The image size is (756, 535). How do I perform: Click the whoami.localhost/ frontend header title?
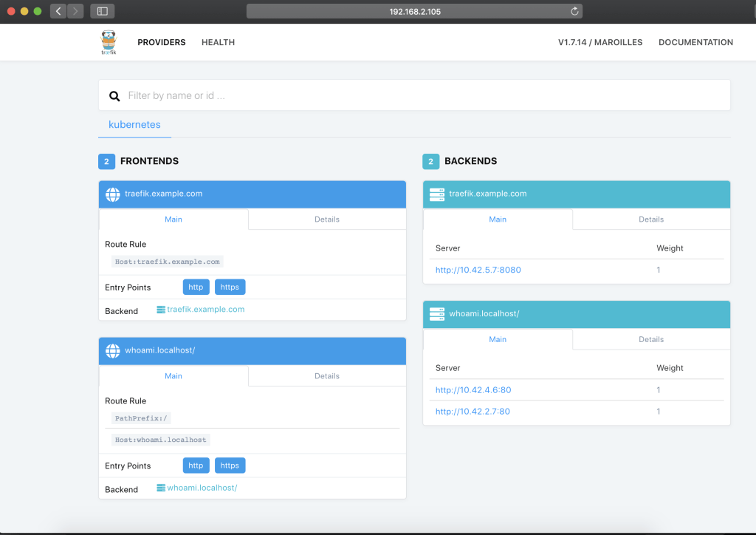pyautogui.click(x=160, y=351)
